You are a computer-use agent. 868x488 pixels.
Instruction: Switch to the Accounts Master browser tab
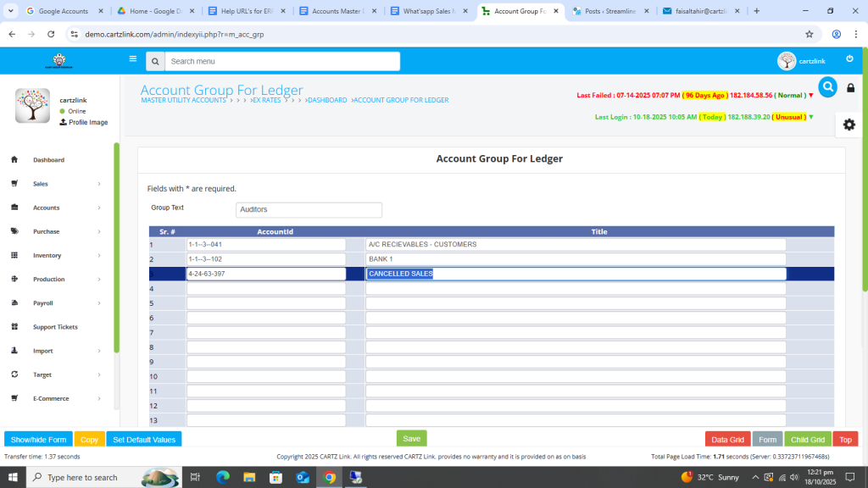point(337,11)
